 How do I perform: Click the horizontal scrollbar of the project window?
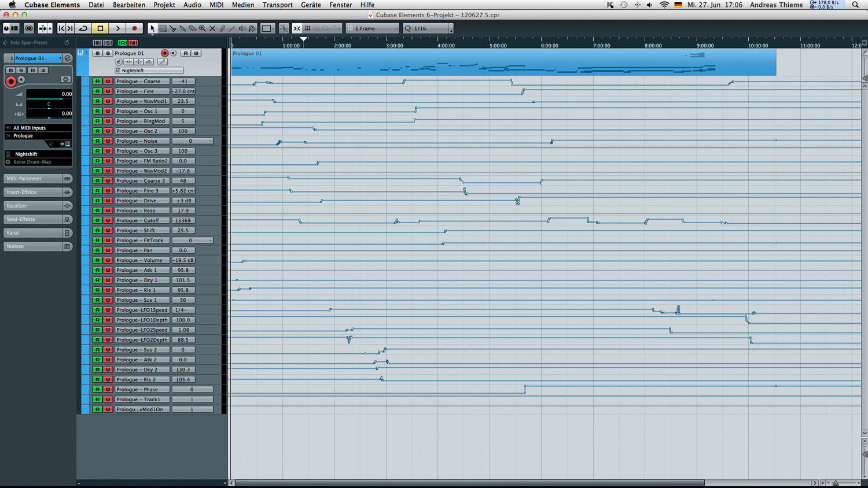[x=470, y=483]
